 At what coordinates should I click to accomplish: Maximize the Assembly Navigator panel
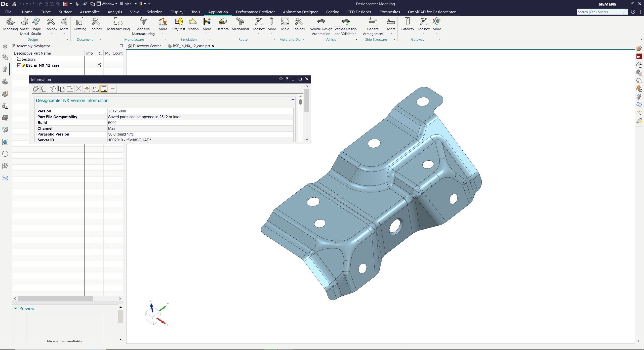click(121, 46)
